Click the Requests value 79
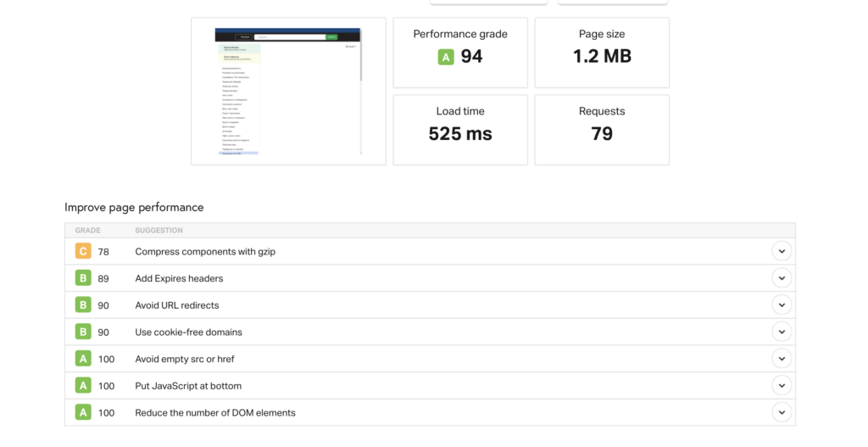The image size is (868, 447). pos(602,134)
